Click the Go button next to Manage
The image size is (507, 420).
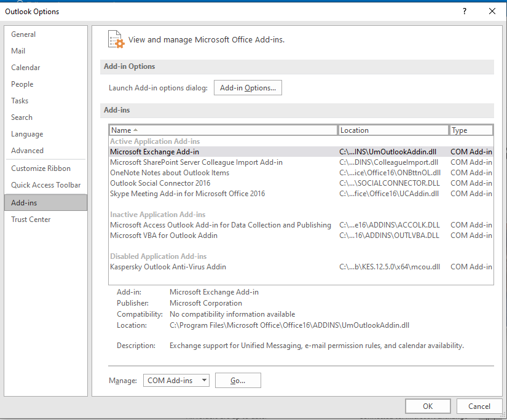(238, 381)
